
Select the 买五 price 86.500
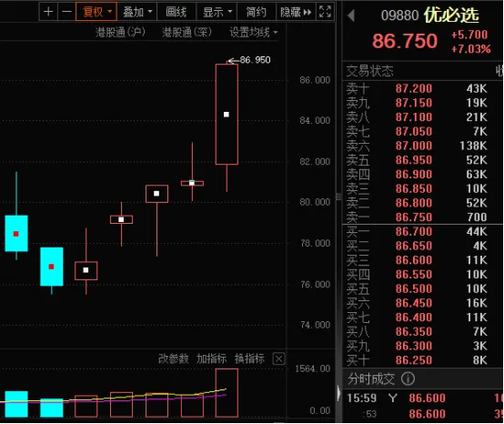[414, 288]
